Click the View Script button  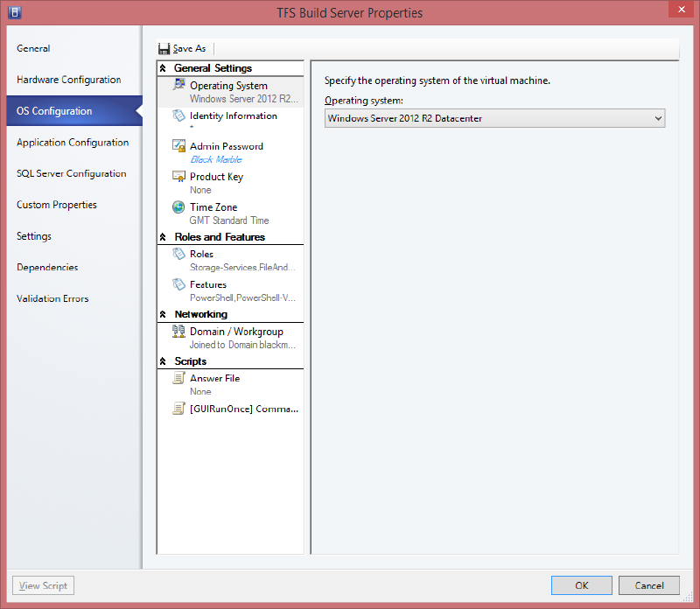coord(43,585)
